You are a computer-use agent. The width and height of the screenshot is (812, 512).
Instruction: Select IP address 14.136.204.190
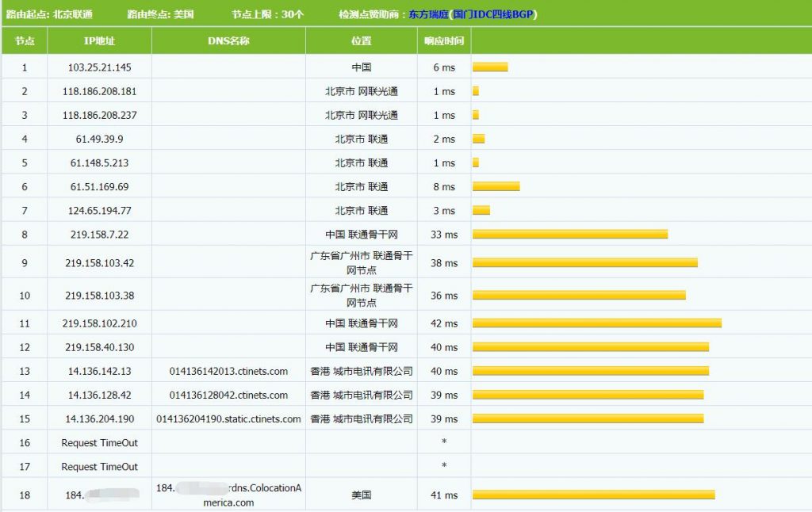click(x=99, y=418)
